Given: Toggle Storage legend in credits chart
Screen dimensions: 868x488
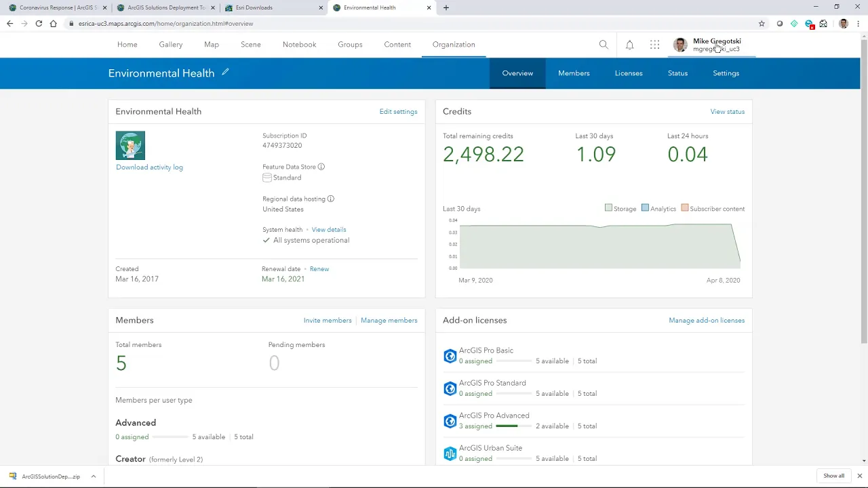Looking at the screenshot, I should (x=620, y=208).
